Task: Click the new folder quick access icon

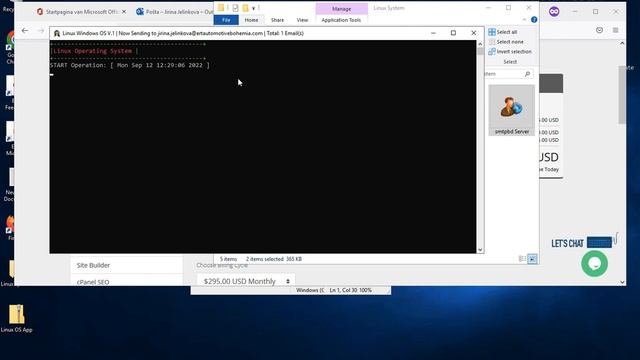Action: 245,8
